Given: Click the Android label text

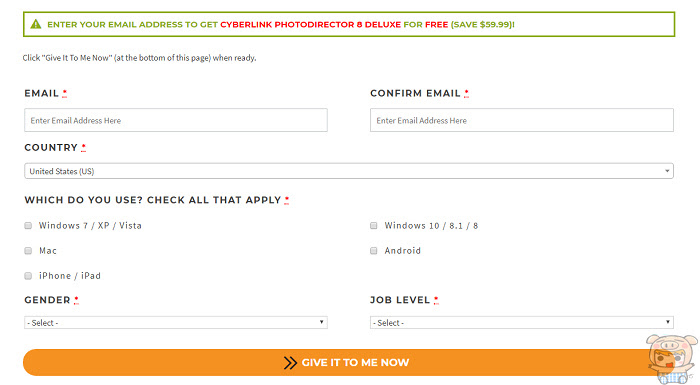Looking at the screenshot, I should pyautogui.click(x=403, y=251).
